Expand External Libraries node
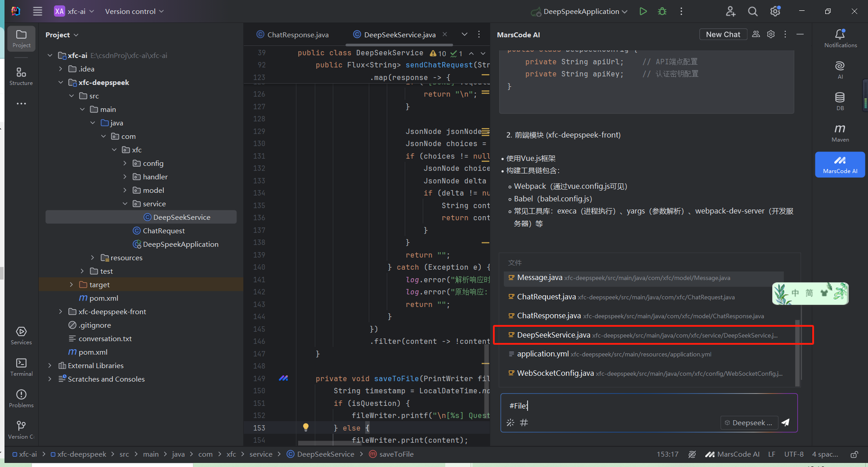This screenshot has height=467, width=868. 50,365
